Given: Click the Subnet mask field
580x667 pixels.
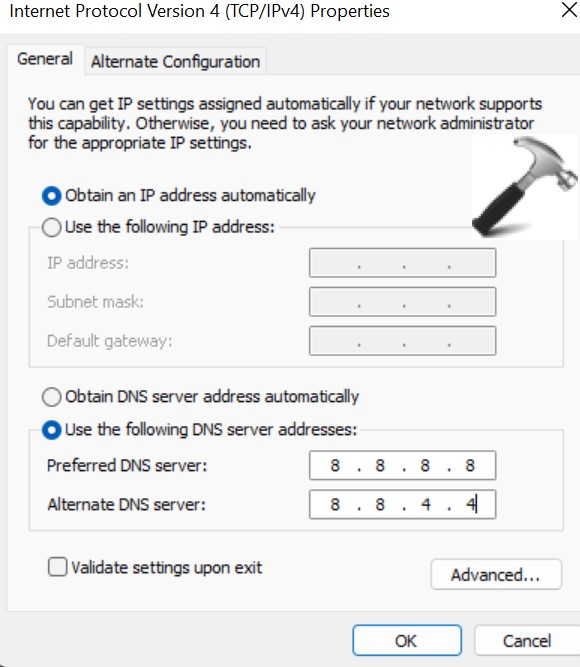Looking at the screenshot, I should click(x=403, y=302).
